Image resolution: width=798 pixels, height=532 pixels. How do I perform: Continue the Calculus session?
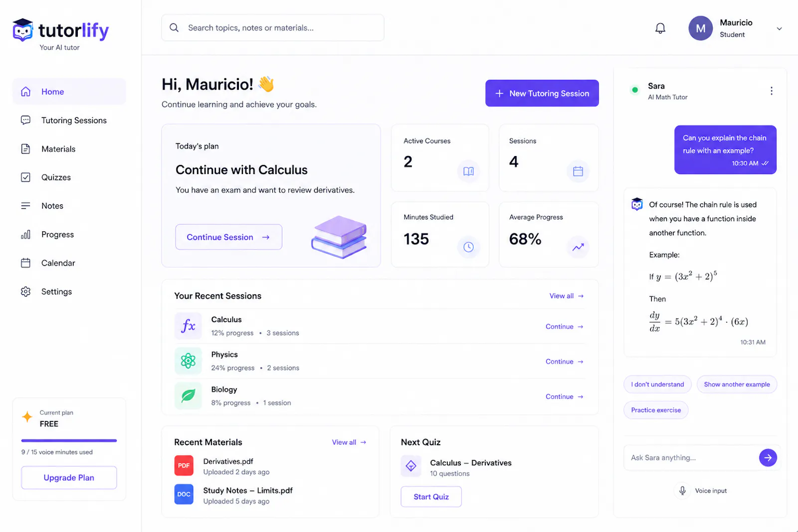tap(565, 327)
